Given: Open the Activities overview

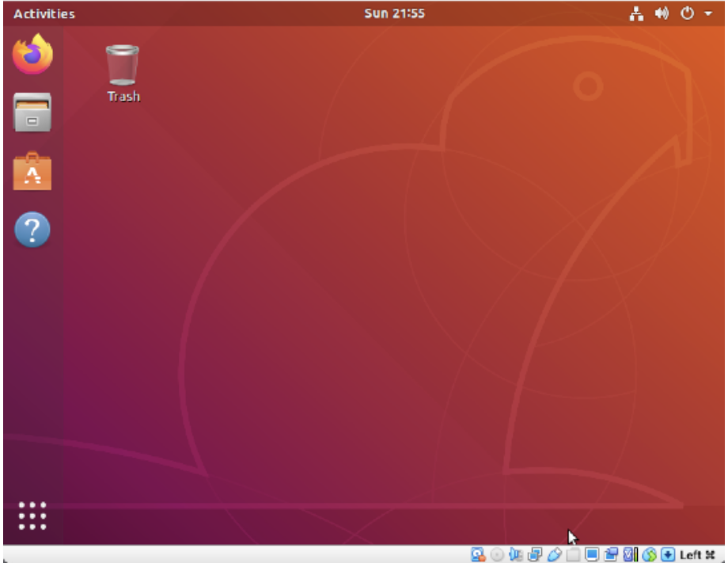Looking at the screenshot, I should (44, 14).
